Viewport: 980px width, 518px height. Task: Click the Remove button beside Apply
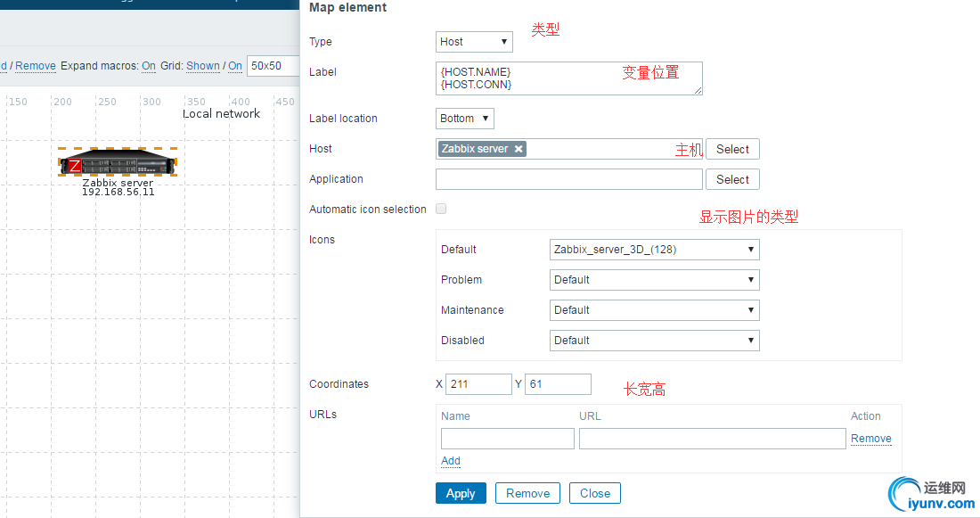pos(527,493)
